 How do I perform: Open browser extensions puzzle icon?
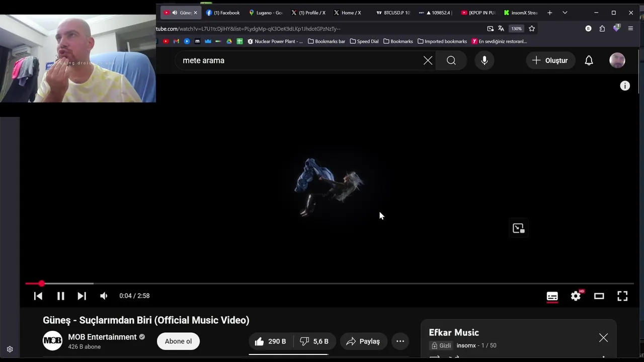pos(602,29)
